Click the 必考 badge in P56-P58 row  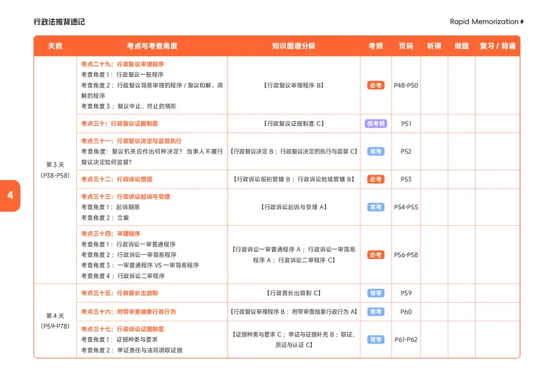click(375, 255)
